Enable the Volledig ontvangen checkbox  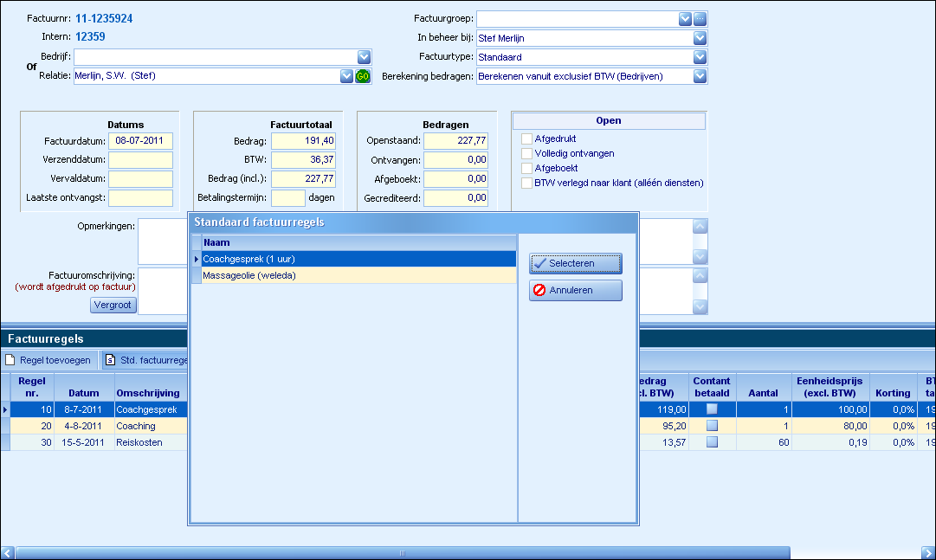[x=526, y=153]
